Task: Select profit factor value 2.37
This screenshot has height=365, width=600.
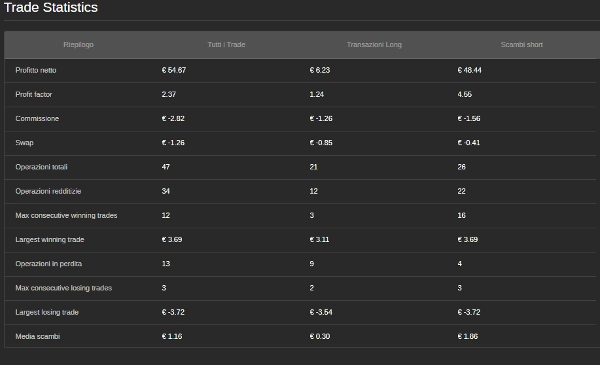Action: coord(169,95)
